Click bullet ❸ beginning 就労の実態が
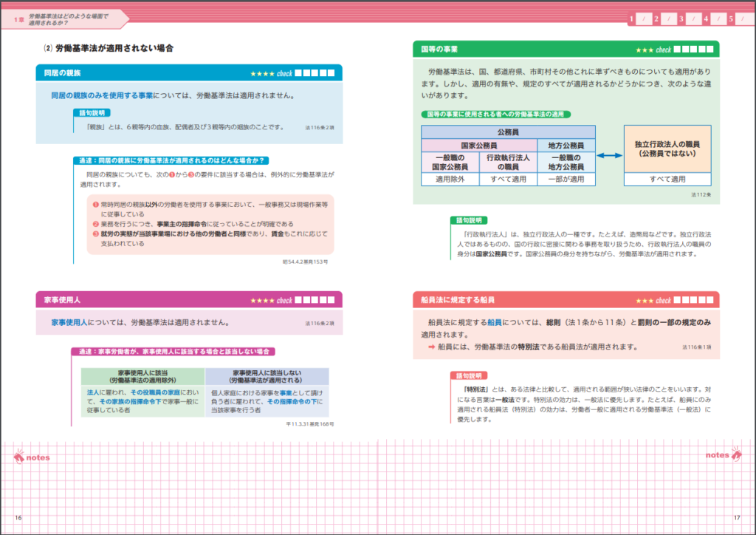This screenshot has height=535, width=756. pyautogui.click(x=95, y=234)
